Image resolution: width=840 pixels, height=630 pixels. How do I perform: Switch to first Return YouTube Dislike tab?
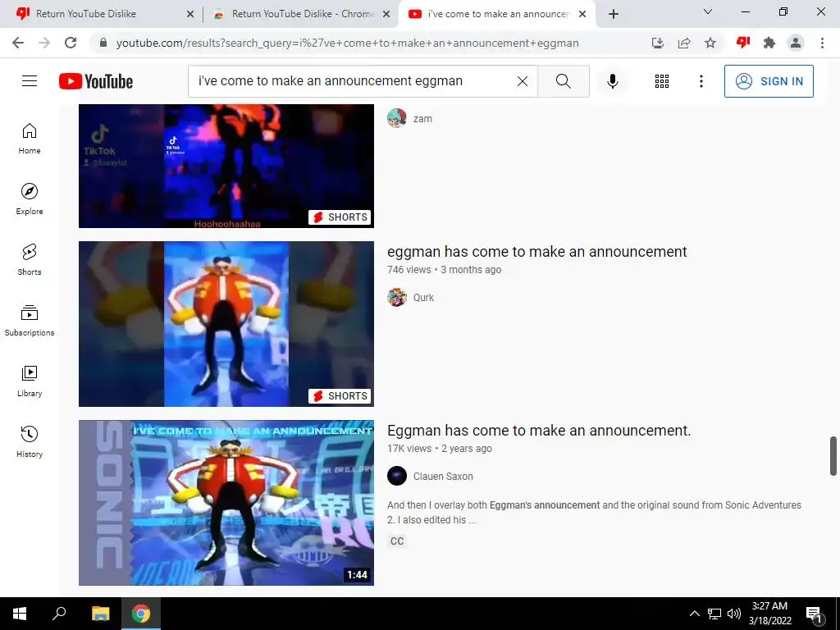(102, 14)
